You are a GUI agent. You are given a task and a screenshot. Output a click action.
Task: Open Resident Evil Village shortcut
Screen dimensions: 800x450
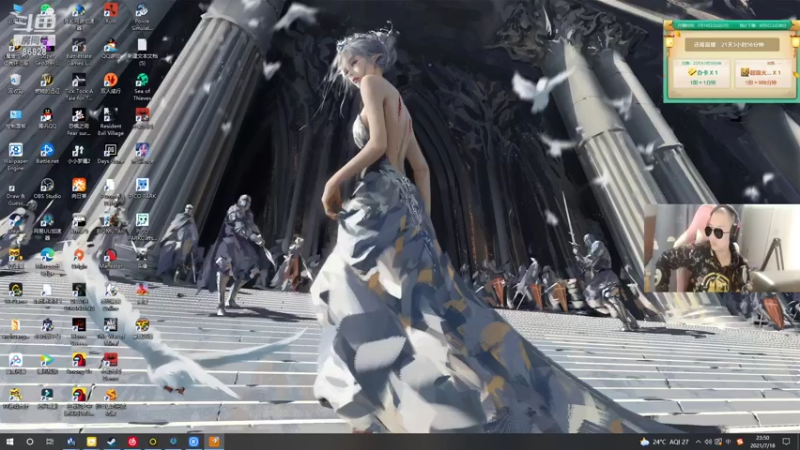pos(110,115)
